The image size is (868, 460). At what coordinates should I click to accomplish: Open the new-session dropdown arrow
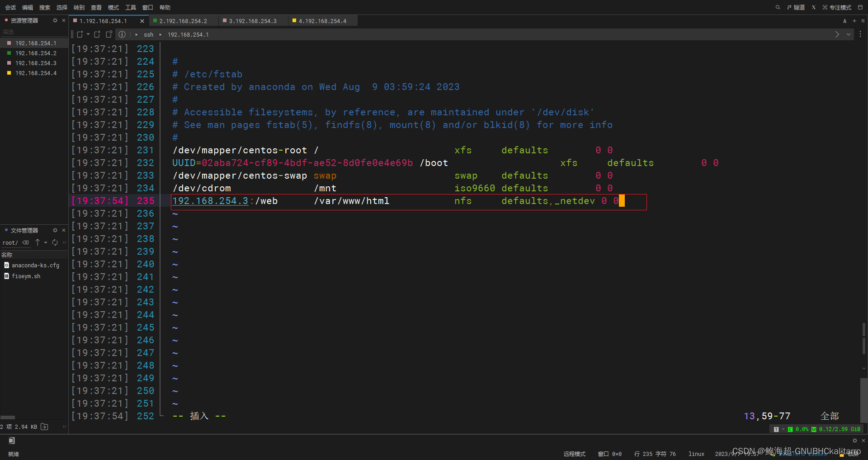(89, 34)
